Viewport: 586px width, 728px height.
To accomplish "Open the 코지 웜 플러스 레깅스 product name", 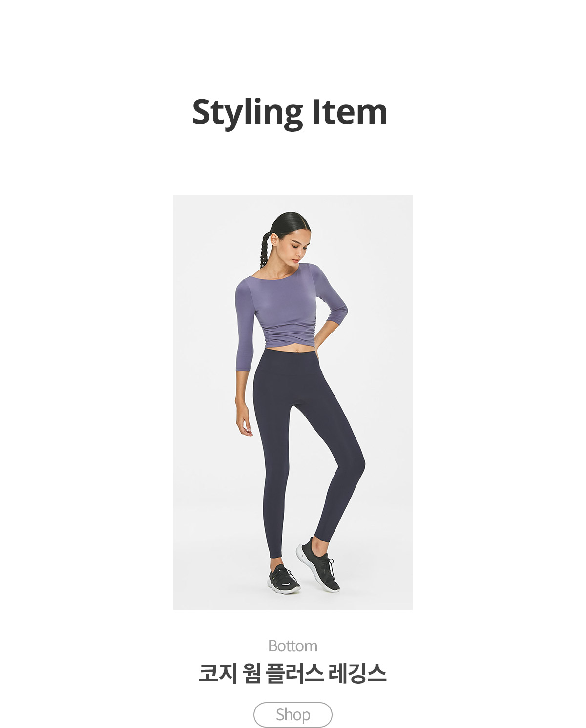I will [x=293, y=673].
